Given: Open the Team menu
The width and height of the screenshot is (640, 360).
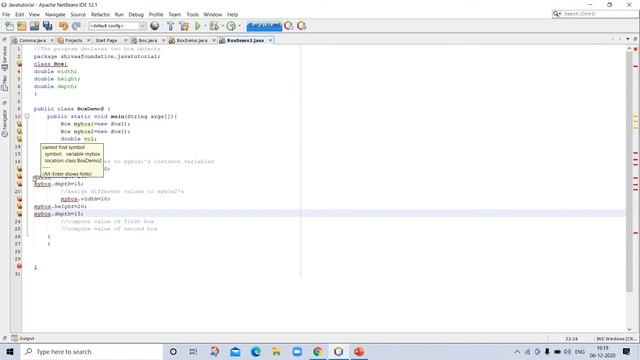Looking at the screenshot, I should click(175, 14).
